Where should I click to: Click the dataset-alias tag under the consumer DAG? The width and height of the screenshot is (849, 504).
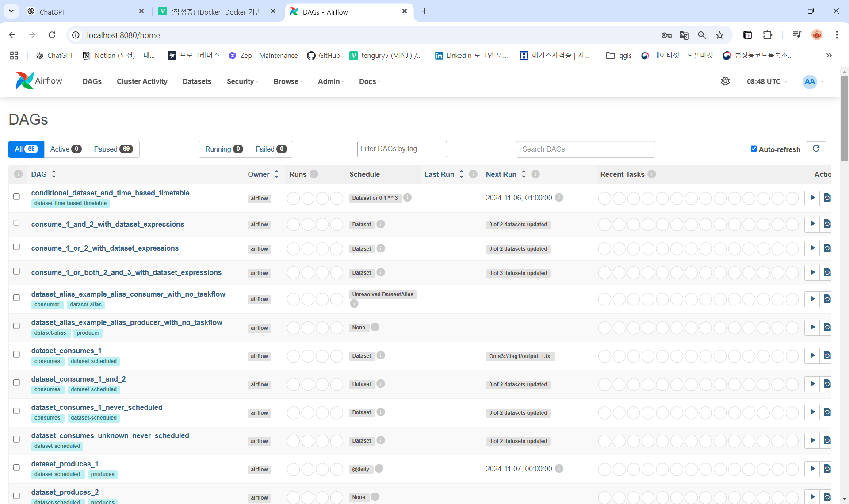(86, 305)
